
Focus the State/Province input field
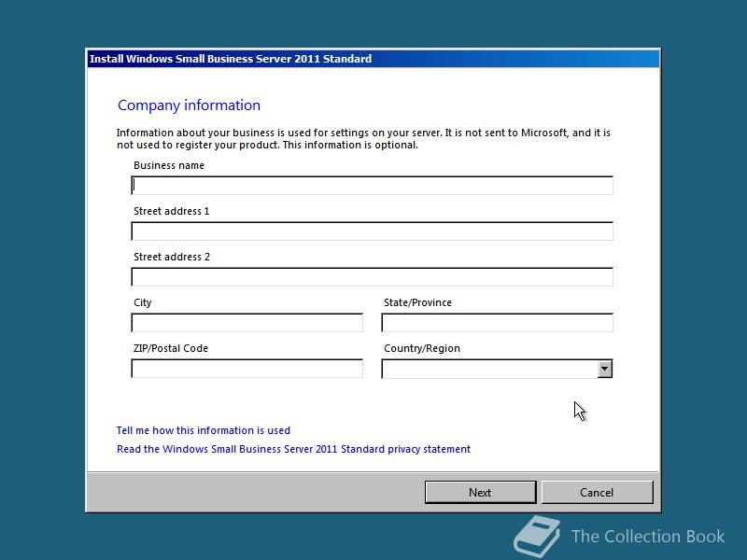coord(498,322)
